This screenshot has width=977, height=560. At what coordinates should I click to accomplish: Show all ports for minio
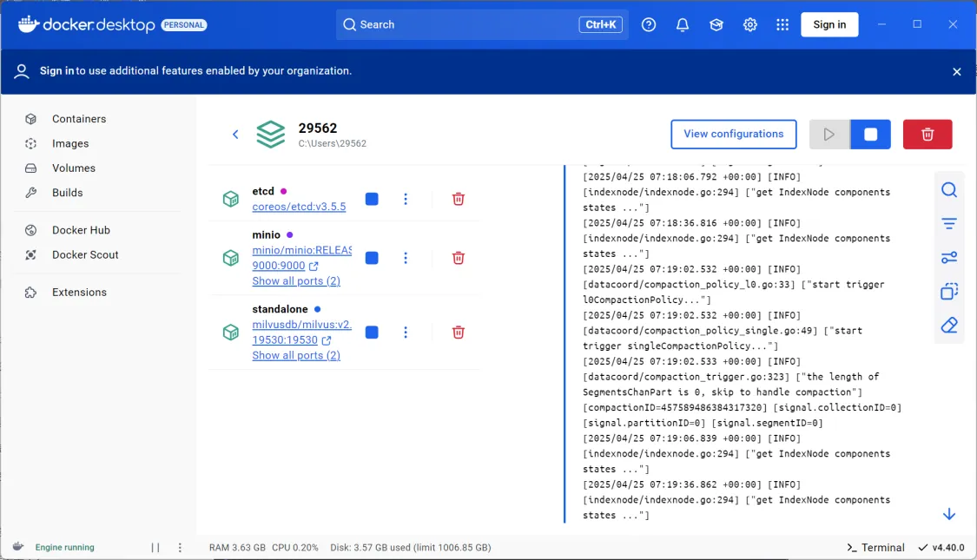coord(296,281)
